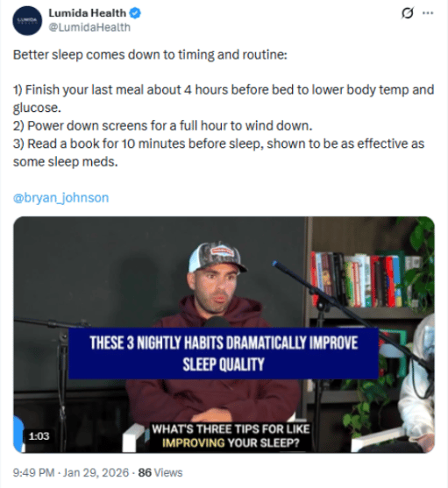Open the Lumida Health profile avatar
Image resolution: width=448 pixels, height=488 pixels.
tap(27, 20)
